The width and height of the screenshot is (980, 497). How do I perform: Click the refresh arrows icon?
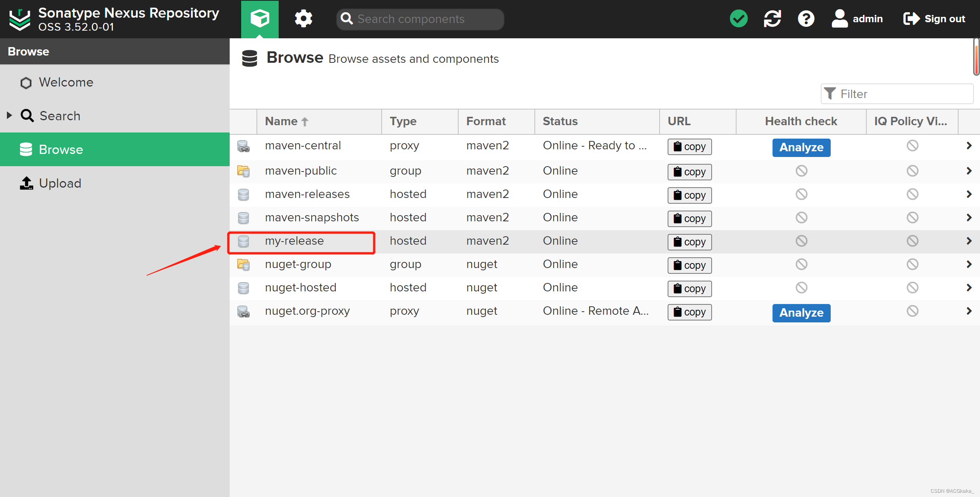point(772,19)
